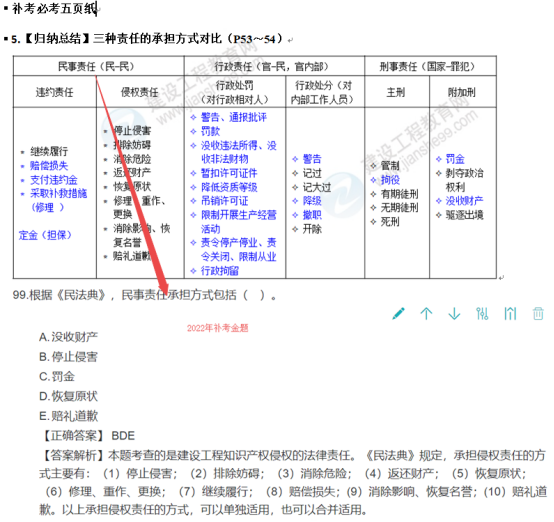The width and height of the screenshot is (554, 522).
Task: Choose option C 罚金
Action: 57,377
